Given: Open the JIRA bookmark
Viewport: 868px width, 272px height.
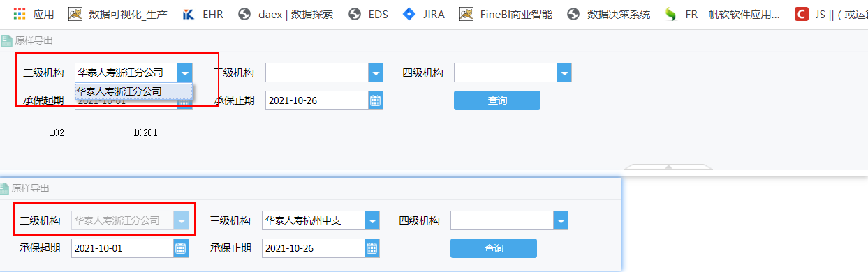Looking at the screenshot, I should [x=423, y=14].
